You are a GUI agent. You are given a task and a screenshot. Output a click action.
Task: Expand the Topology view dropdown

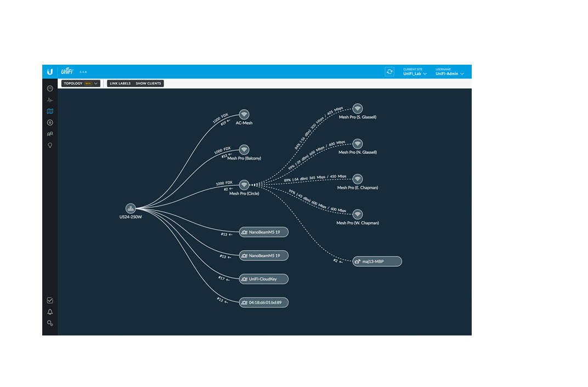tap(81, 83)
